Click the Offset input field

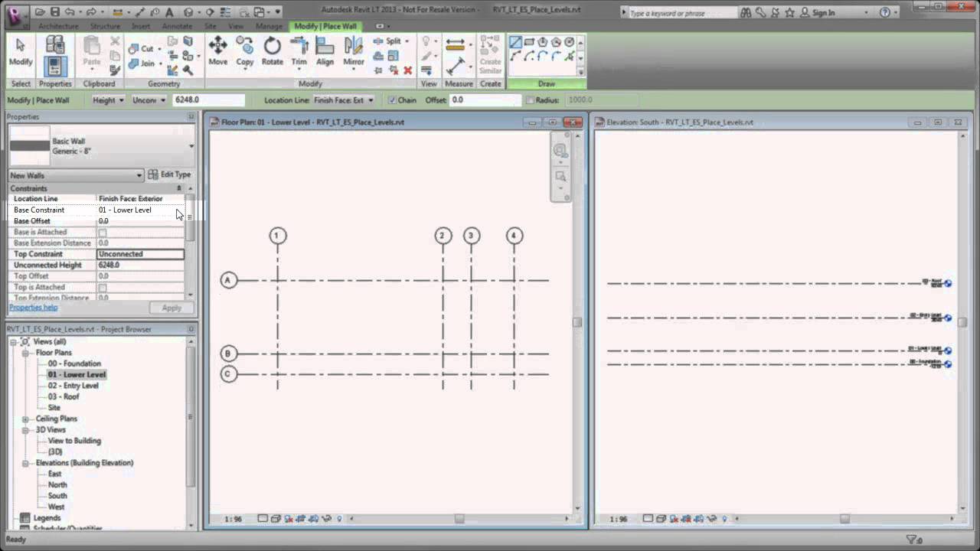pos(485,100)
